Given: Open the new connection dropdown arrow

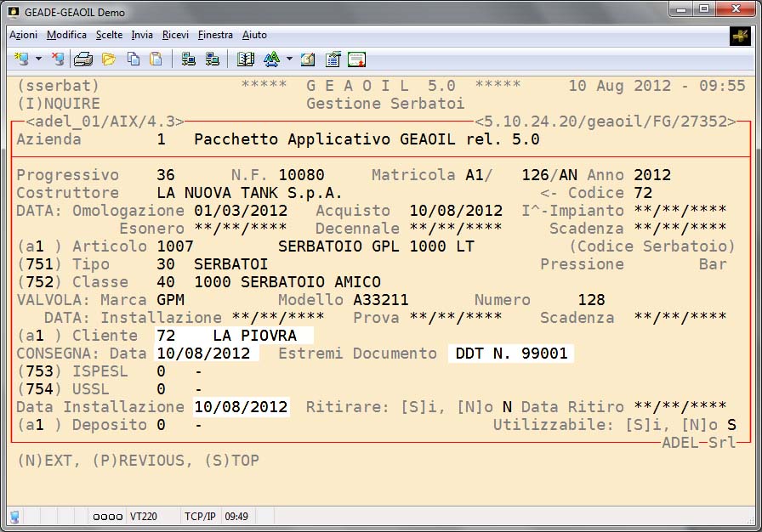Looking at the screenshot, I should (x=38, y=59).
